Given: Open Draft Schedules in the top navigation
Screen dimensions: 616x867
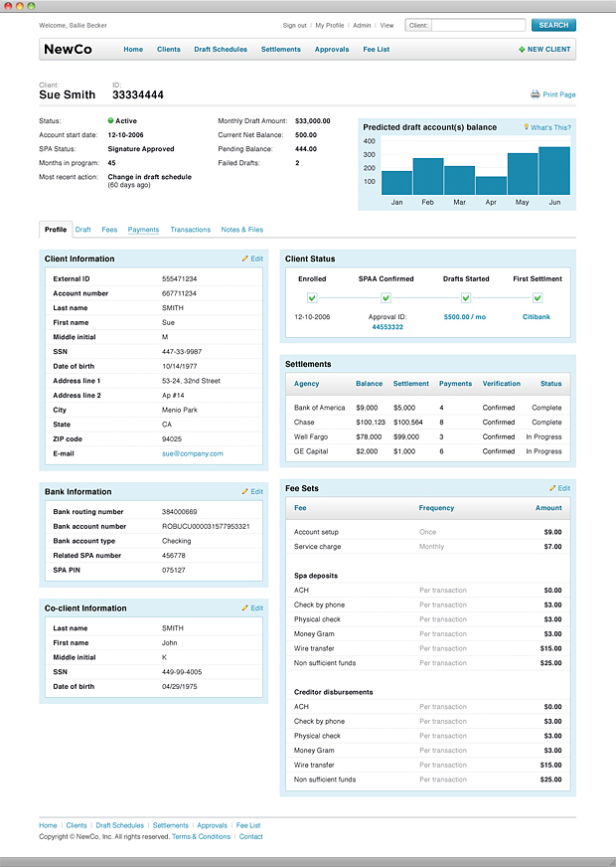Looking at the screenshot, I should [x=221, y=49].
